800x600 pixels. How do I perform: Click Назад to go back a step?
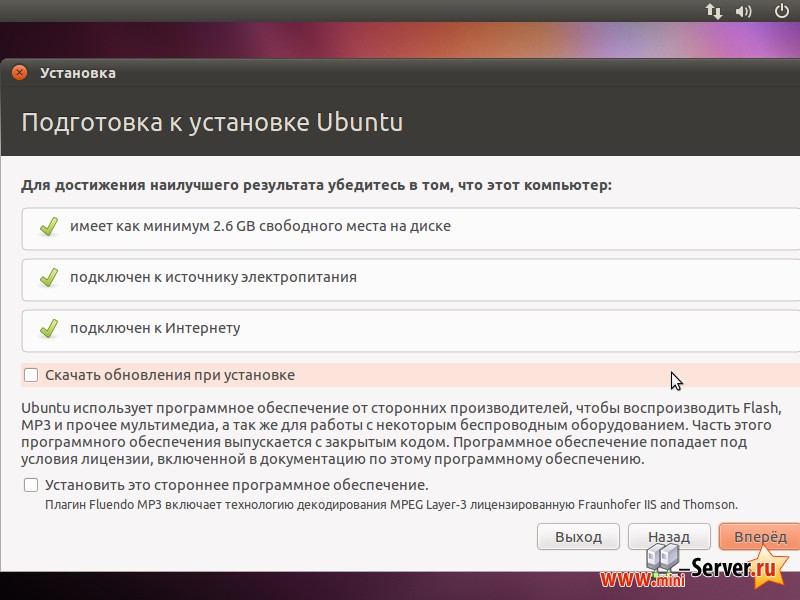[668, 536]
